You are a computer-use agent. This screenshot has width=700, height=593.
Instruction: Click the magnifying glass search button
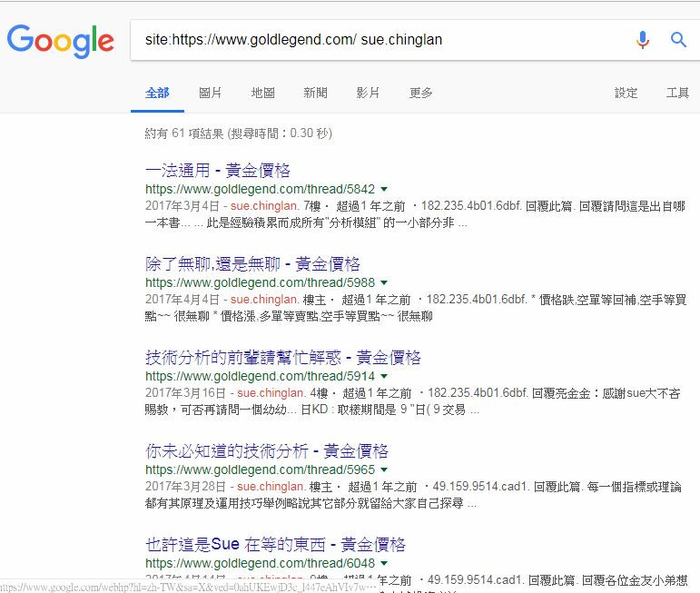pos(678,40)
